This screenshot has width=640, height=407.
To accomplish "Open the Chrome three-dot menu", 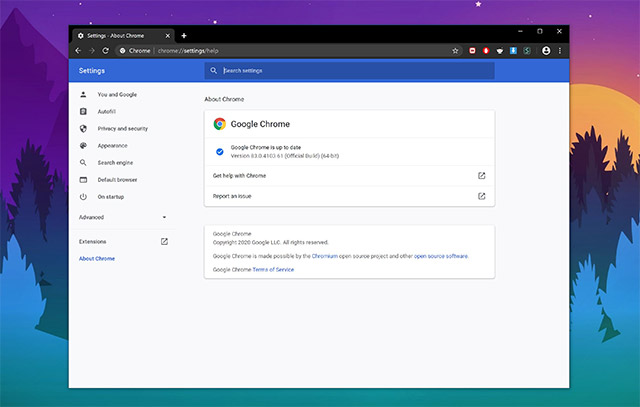I will coord(560,50).
